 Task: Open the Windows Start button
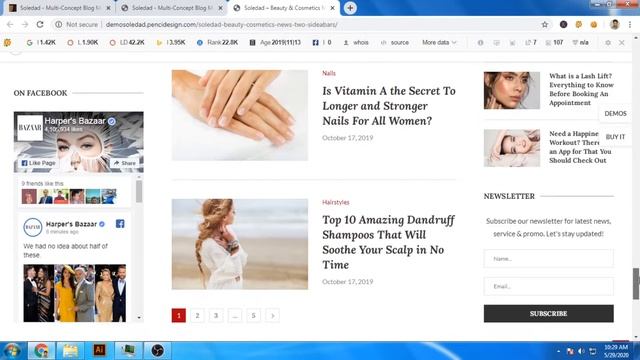[x=11, y=351]
